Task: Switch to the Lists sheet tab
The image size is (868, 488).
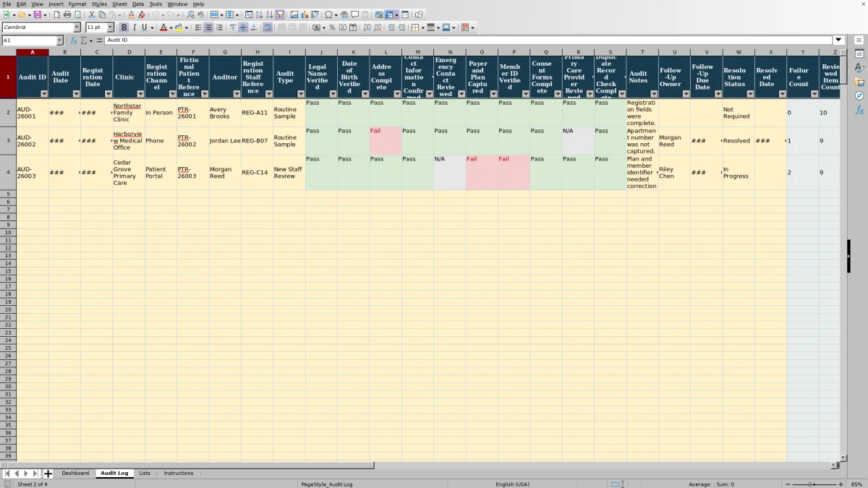Action: (145, 474)
